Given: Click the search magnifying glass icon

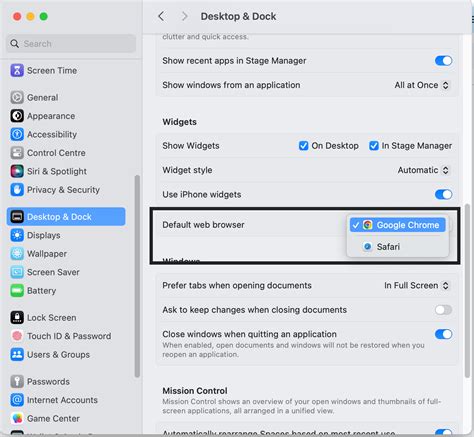Looking at the screenshot, I should 15,44.
